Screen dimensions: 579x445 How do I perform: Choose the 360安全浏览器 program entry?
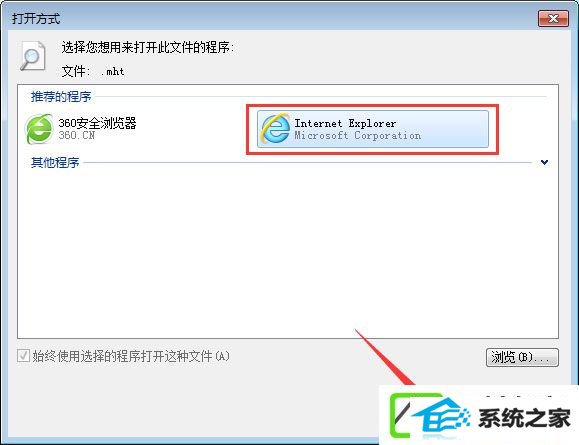[x=81, y=129]
